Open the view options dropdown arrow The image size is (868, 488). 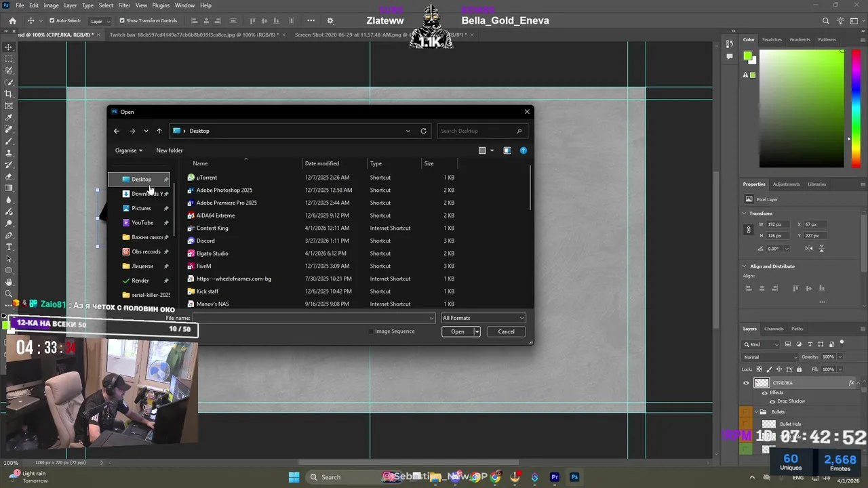click(492, 150)
